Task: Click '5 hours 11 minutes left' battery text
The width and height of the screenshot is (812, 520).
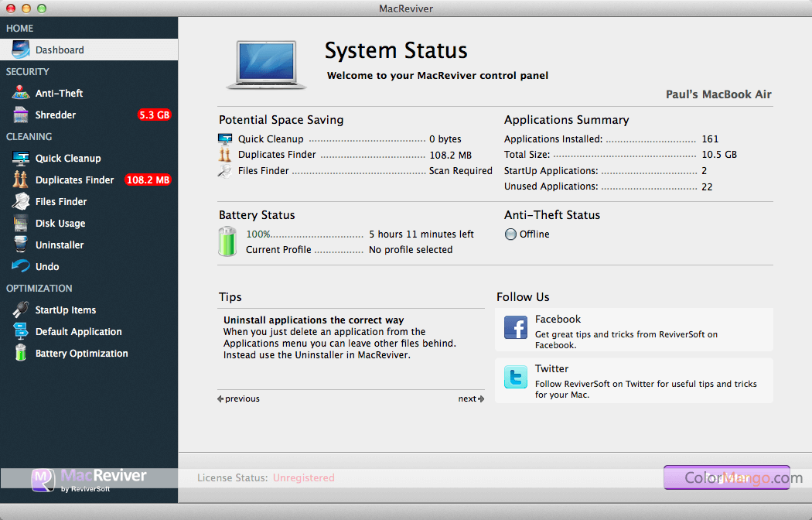Action: tap(421, 234)
